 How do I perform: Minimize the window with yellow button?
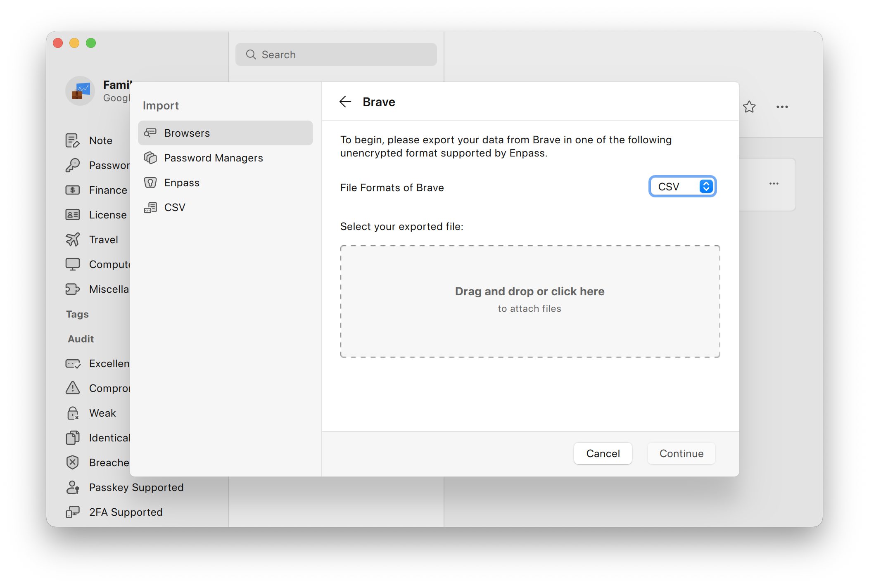[x=74, y=43]
